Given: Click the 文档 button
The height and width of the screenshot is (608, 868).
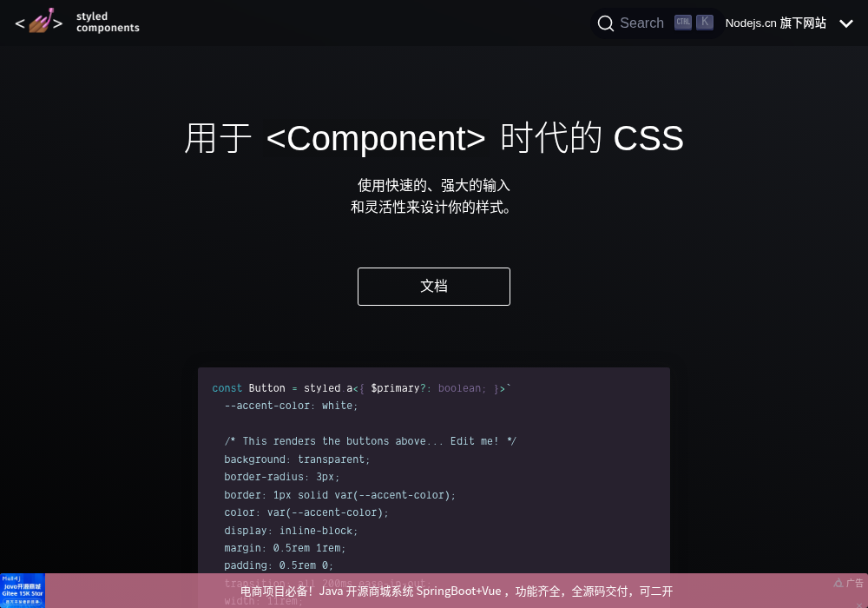Looking at the screenshot, I should pos(433,287).
